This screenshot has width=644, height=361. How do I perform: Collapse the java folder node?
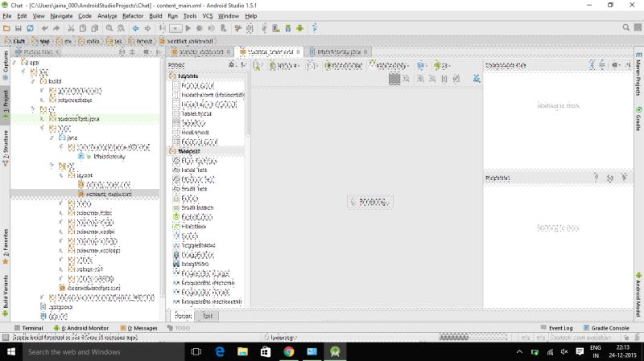pos(52,137)
